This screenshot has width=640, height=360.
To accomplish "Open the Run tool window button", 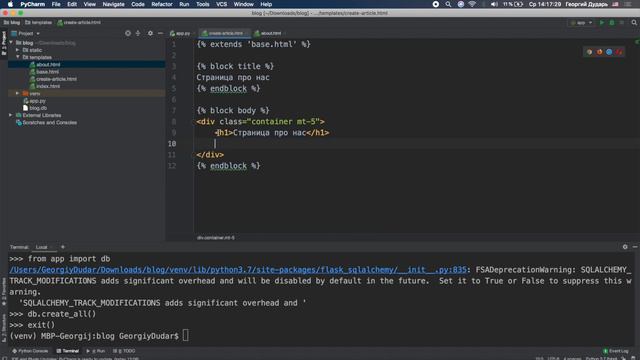I will coord(96,351).
